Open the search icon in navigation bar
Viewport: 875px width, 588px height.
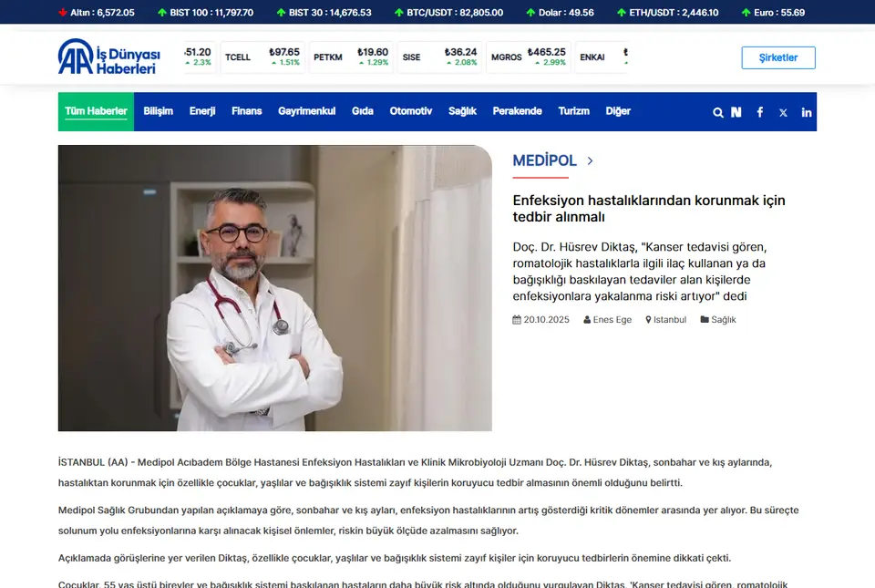[x=717, y=113]
